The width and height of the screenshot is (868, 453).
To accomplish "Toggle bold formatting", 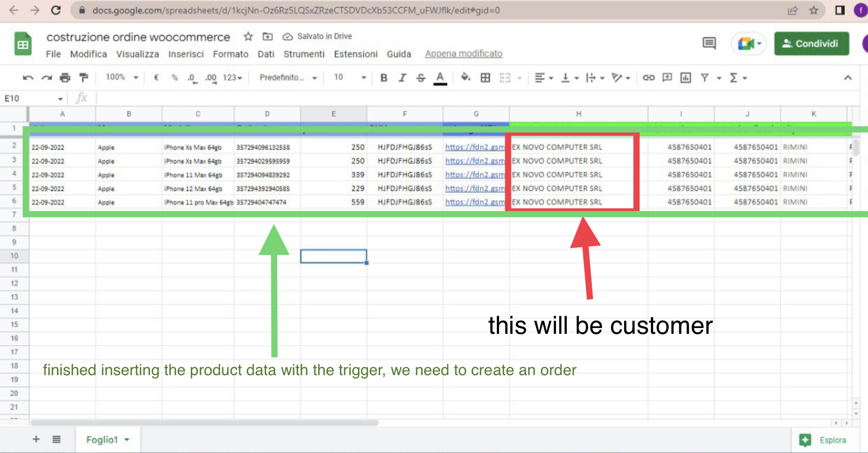I will pos(384,78).
